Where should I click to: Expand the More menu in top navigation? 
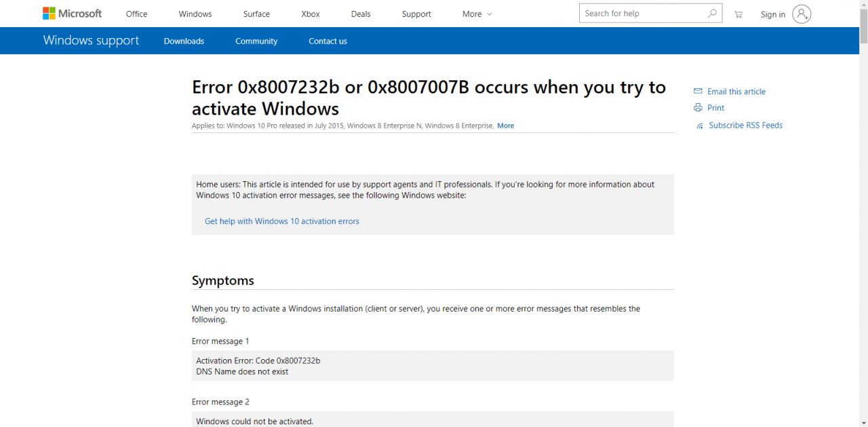[x=477, y=14]
